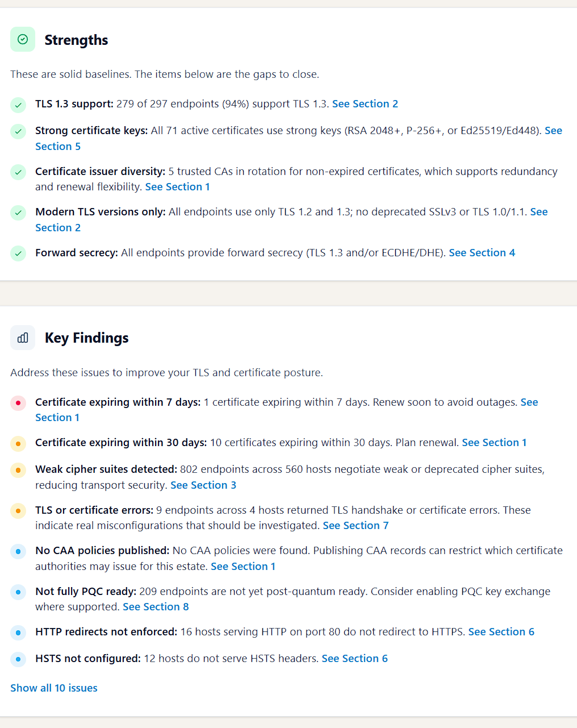Click green check icon beside TLS 1.3 support
577x728 pixels.
pos(18,105)
